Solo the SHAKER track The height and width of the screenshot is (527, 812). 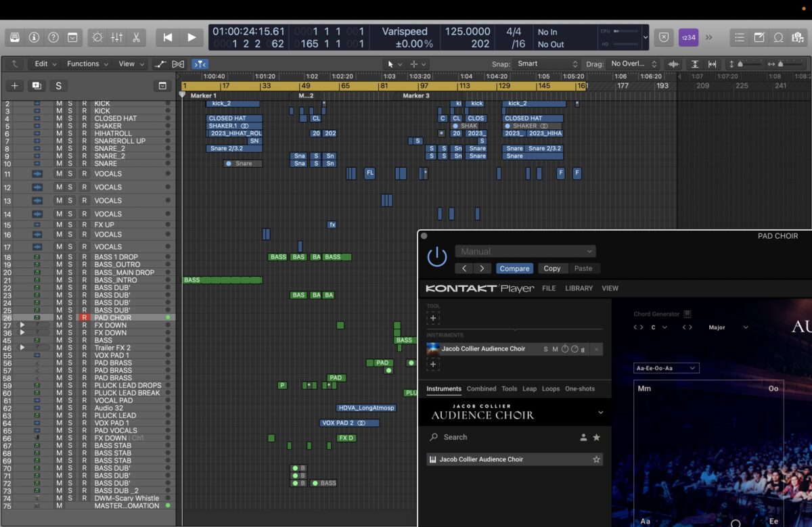pos(70,126)
